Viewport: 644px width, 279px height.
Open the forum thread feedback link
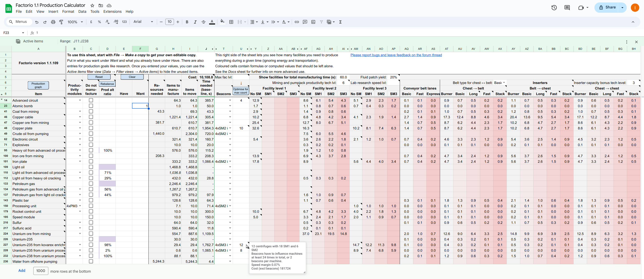396,55
